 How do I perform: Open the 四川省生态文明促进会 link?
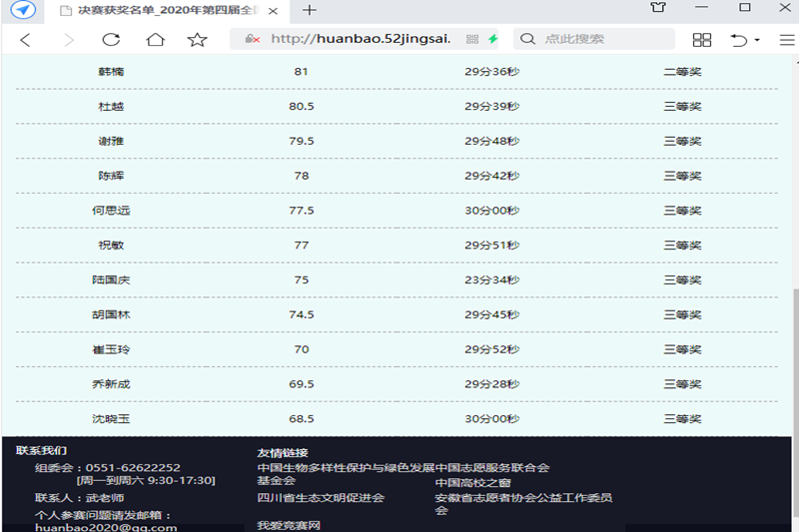321,498
